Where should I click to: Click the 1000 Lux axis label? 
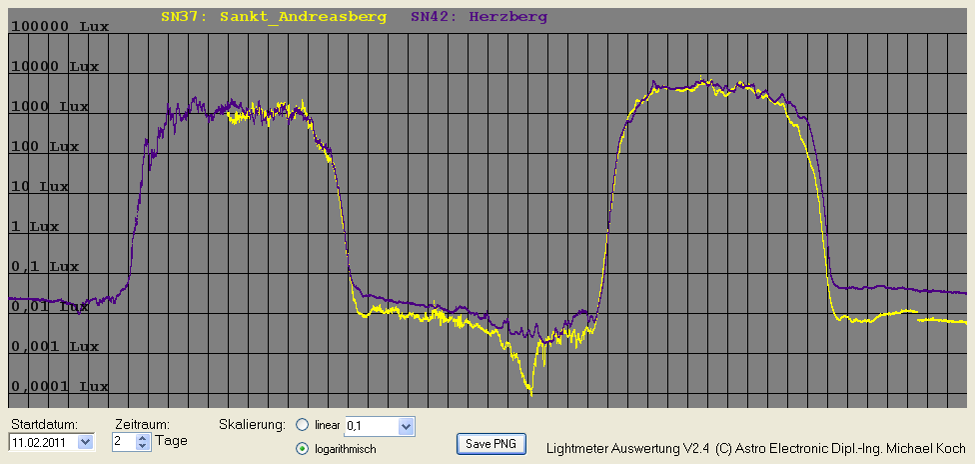coord(50,107)
